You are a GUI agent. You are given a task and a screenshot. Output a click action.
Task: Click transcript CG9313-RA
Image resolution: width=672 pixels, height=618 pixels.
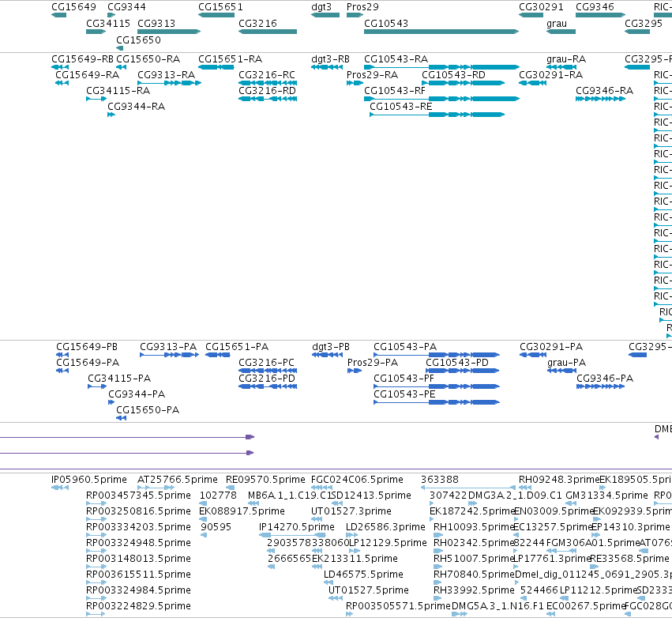169,83
